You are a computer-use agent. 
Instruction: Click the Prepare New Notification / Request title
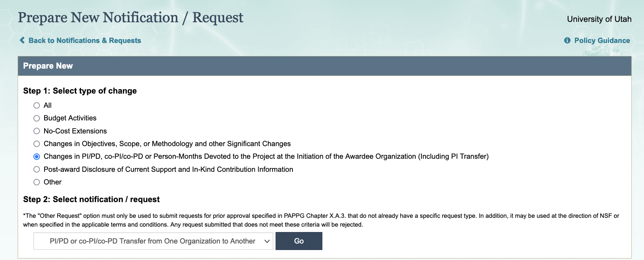[x=130, y=18]
